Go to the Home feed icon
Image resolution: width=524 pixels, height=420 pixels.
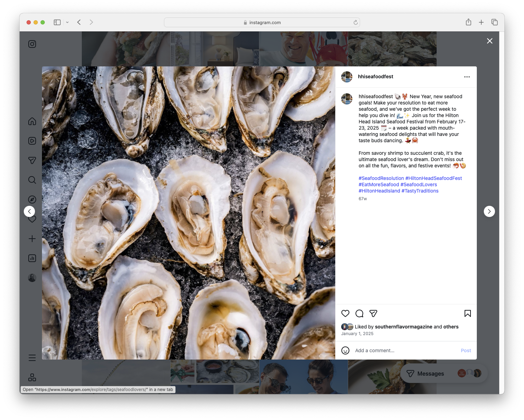tap(32, 121)
